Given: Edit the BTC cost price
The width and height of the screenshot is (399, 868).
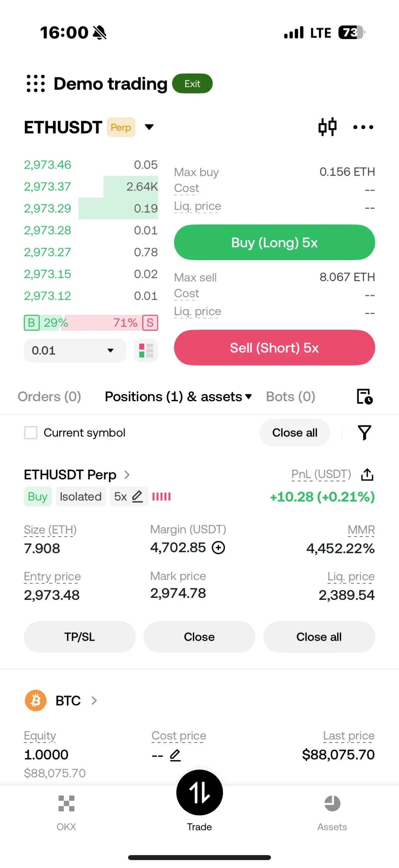Looking at the screenshot, I should (175, 756).
